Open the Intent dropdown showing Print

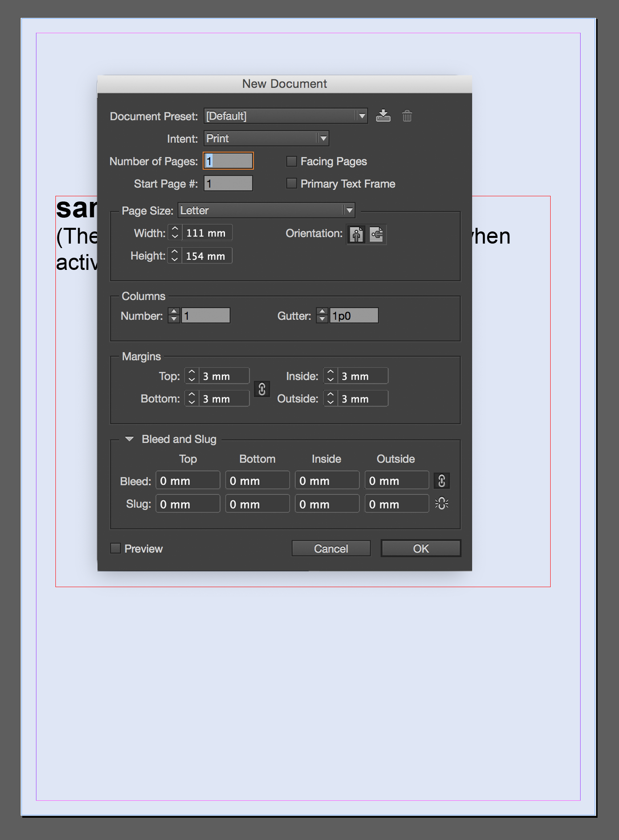pos(266,138)
